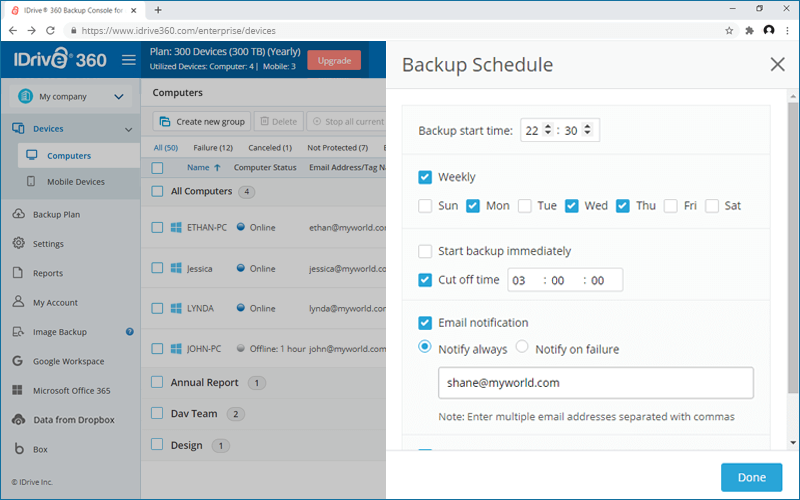This screenshot has width=800, height=500.
Task: Click the Backup Schedule panel scrollbar
Action: point(793,247)
